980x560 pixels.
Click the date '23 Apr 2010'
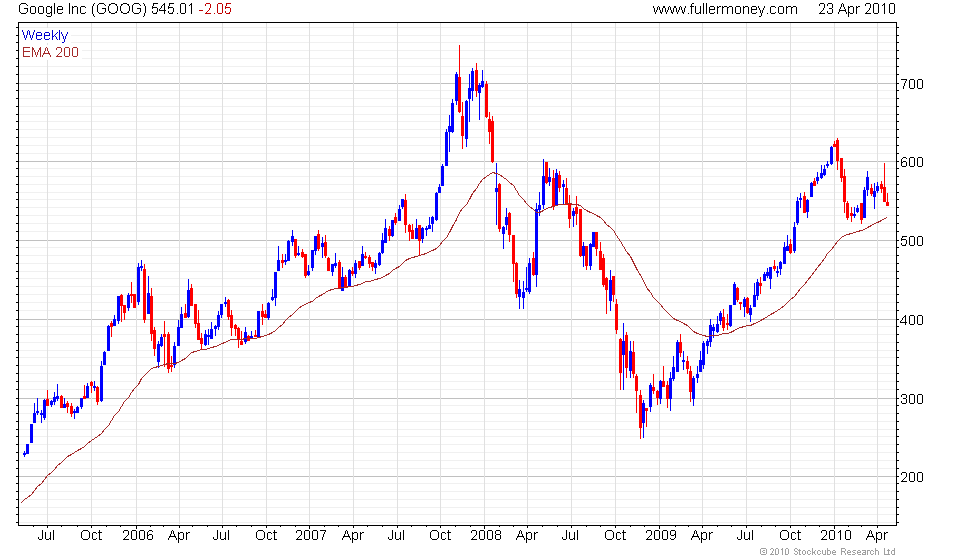pyautogui.click(x=857, y=9)
